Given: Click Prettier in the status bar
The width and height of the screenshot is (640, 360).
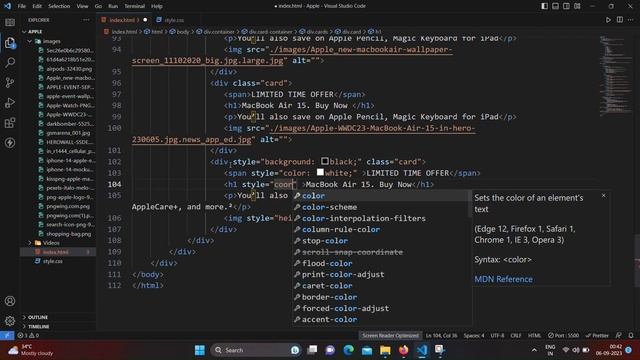Looking at the screenshot, I should pyautogui.click(x=597, y=336).
